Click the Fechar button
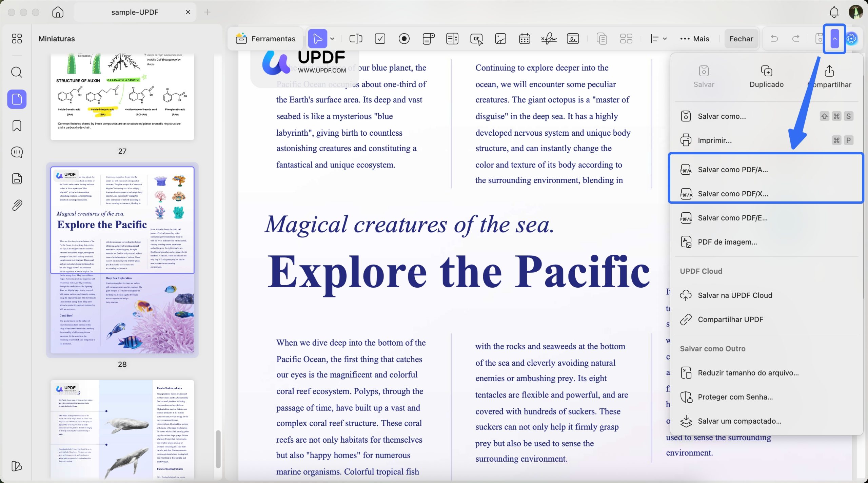Viewport: 868px width, 483px height. pos(741,38)
